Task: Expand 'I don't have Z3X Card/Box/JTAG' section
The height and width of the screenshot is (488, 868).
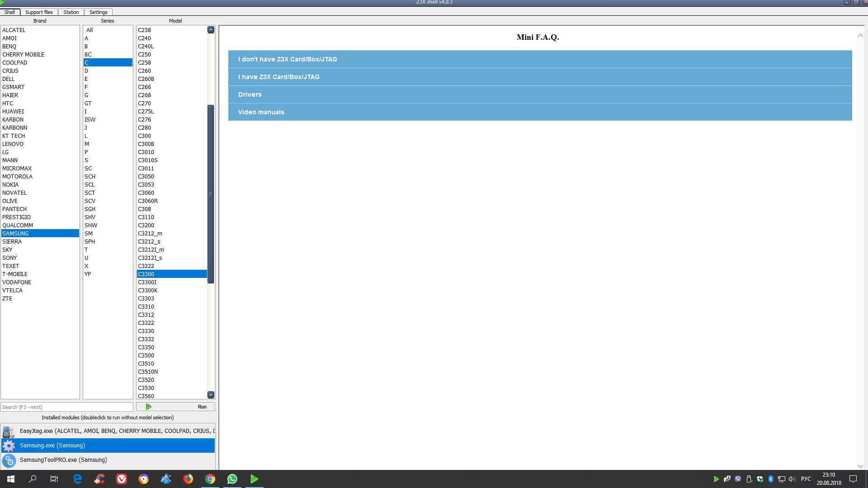Action: point(540,59)
